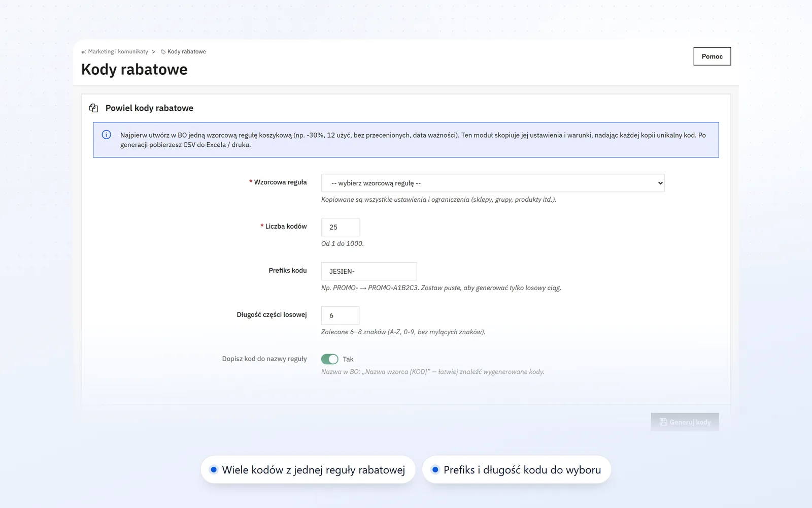This screenshot has height=508, width=812.
Task: Click the Kody rabatowe page heading
Action: point(134,70)
